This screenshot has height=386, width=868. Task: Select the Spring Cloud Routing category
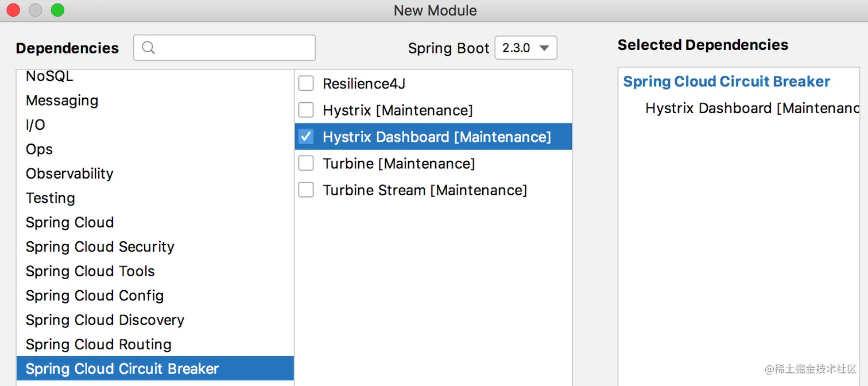[99, 345]
